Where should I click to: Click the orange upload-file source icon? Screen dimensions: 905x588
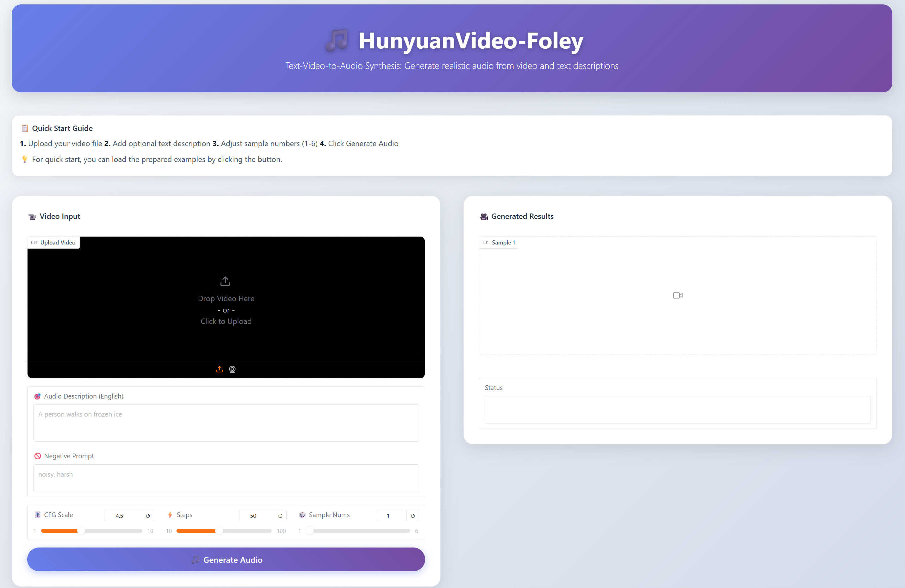pyautogui.click(x=220, y=369)
